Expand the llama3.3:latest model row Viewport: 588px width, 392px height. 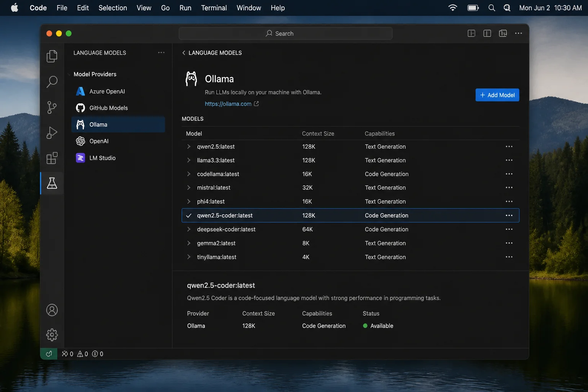tap(189, 160)
